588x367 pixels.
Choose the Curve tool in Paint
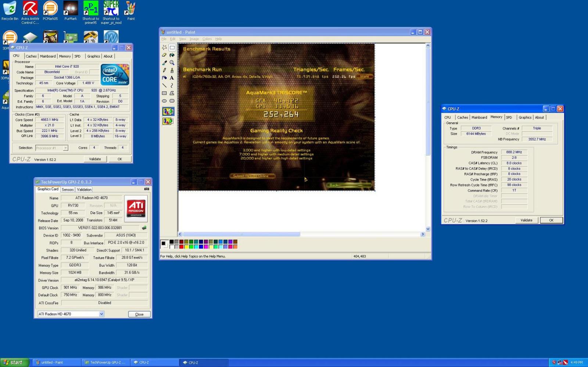[x=172, y=86]
